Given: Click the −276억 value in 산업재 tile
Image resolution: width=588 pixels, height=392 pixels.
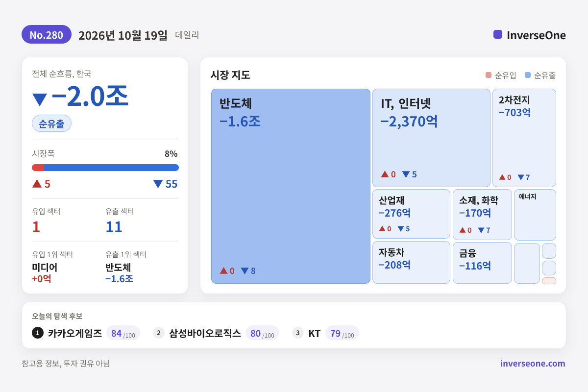Looking at the screenshot, I should click(395, 213).
